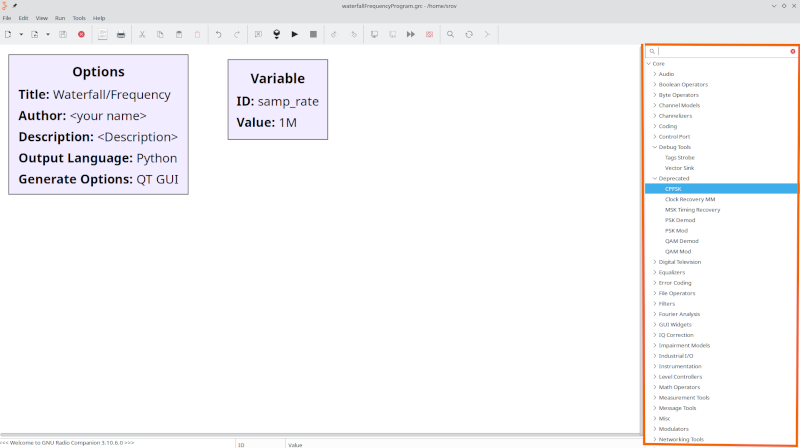
Task: Collapse the Debug Tools category
Action: (655, 147)
